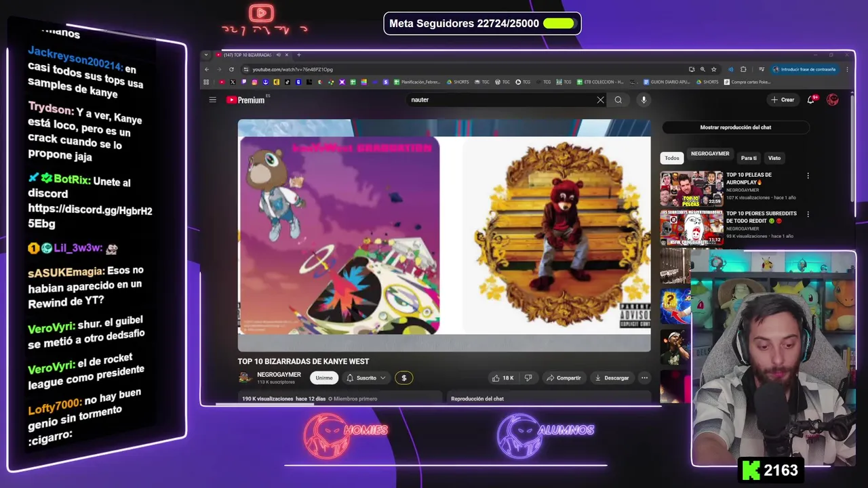The width and height of the screenshot is (868, 488).
Task: Open Compra cartas Poke bookmark
Action: 747,82
